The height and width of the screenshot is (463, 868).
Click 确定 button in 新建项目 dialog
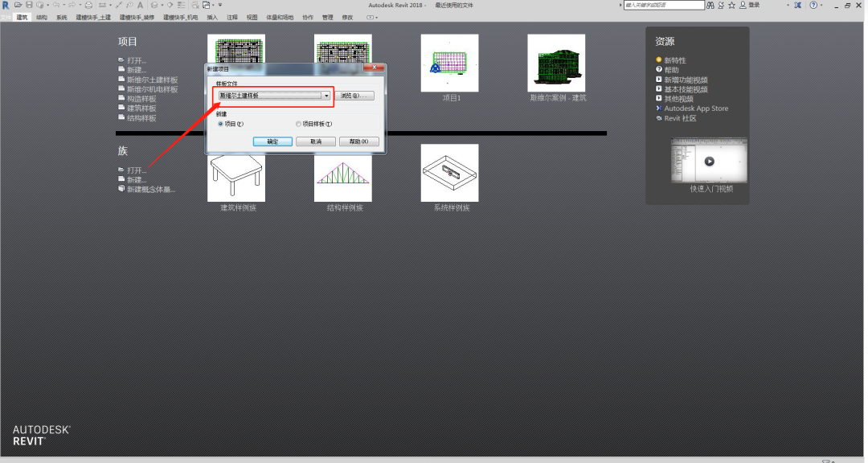[x=272, y=141]
